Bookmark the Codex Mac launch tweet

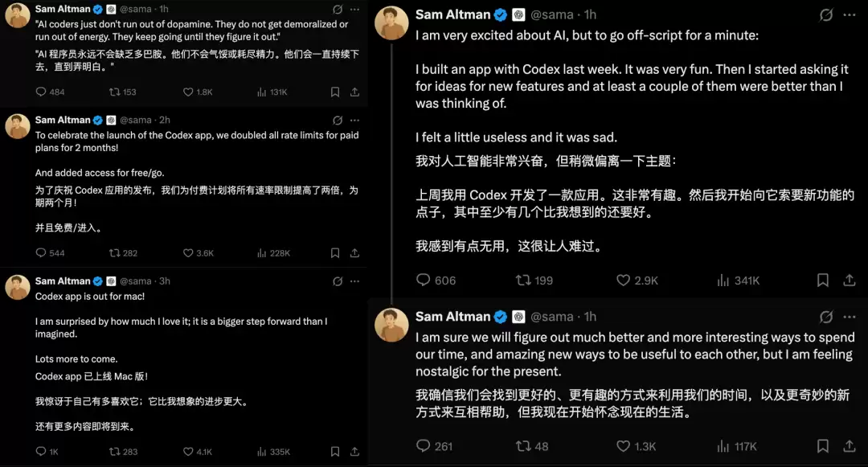coord(335,452)
